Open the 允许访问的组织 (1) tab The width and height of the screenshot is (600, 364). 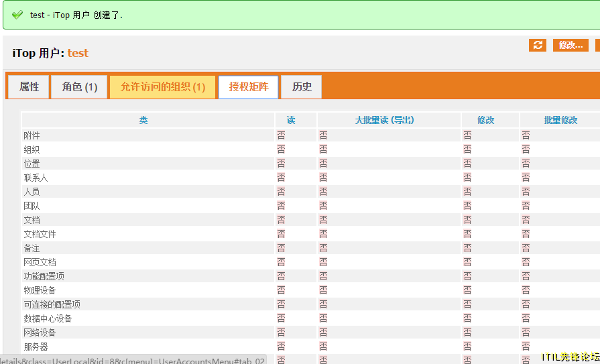pos(163,87)
